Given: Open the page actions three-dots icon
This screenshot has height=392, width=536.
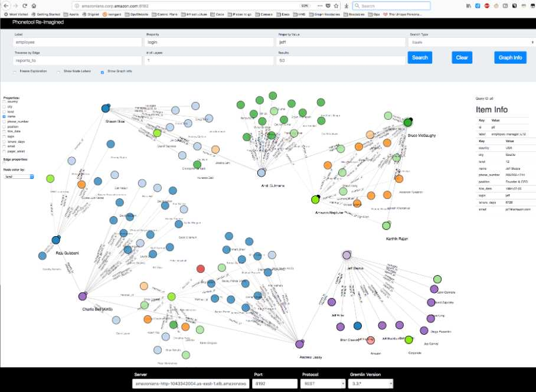Looking at the screenshot, I should click(320, 6).
